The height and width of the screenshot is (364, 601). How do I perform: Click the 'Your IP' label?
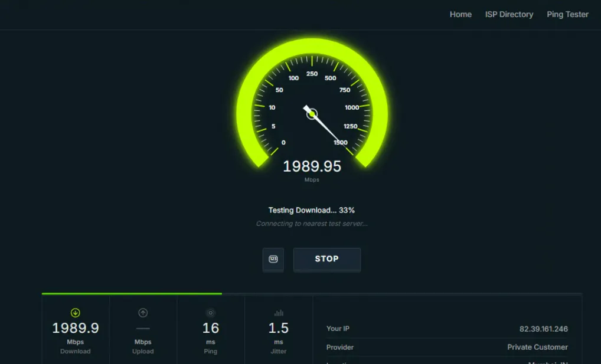point(338,329)
